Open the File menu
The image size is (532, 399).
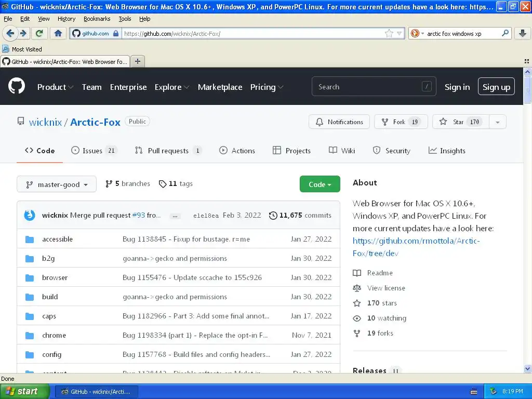[8, 19]
